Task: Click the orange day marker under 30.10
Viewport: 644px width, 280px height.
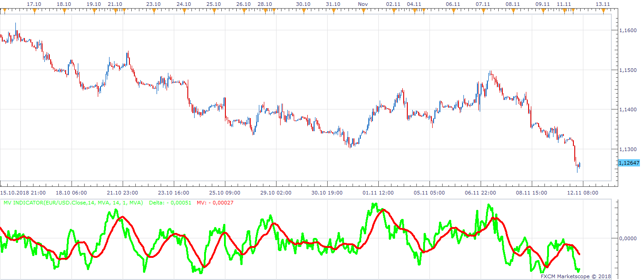Action: (x=304, y=11)
